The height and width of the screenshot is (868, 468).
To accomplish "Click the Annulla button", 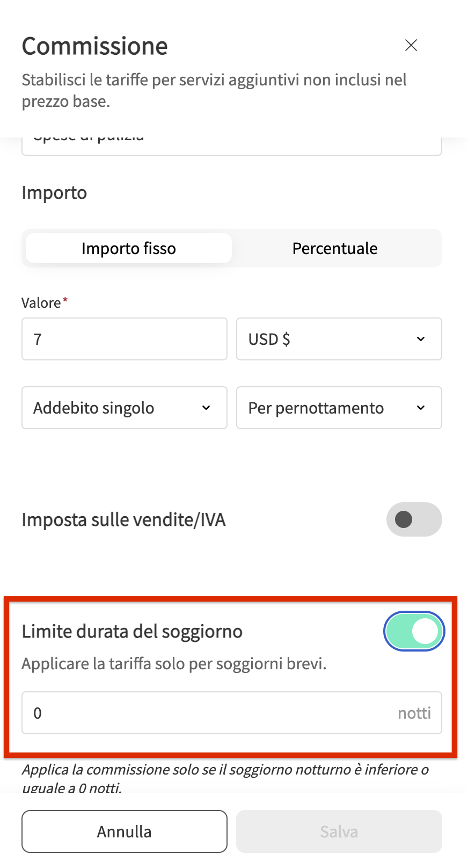I will coord(125,831).
